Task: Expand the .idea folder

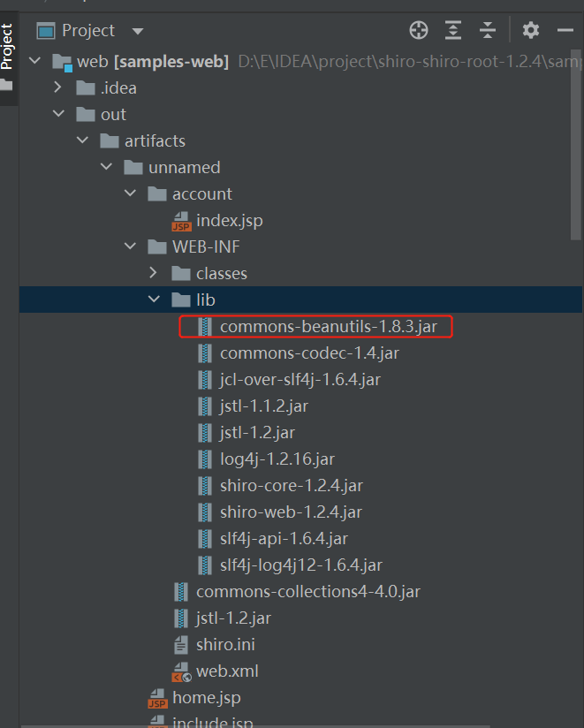Action: [x=58, y=87]
